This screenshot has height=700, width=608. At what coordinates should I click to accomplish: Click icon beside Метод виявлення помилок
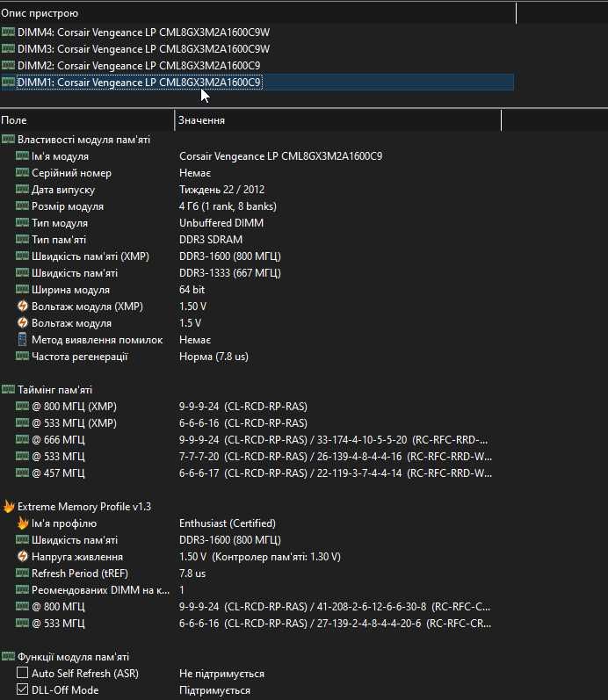(x=22, y=340)
